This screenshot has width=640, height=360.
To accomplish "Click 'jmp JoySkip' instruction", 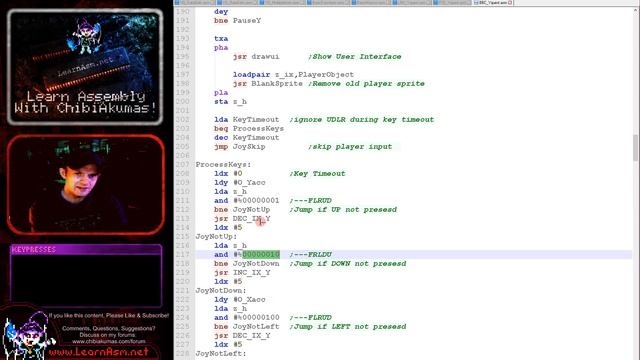I will [240, 147].
